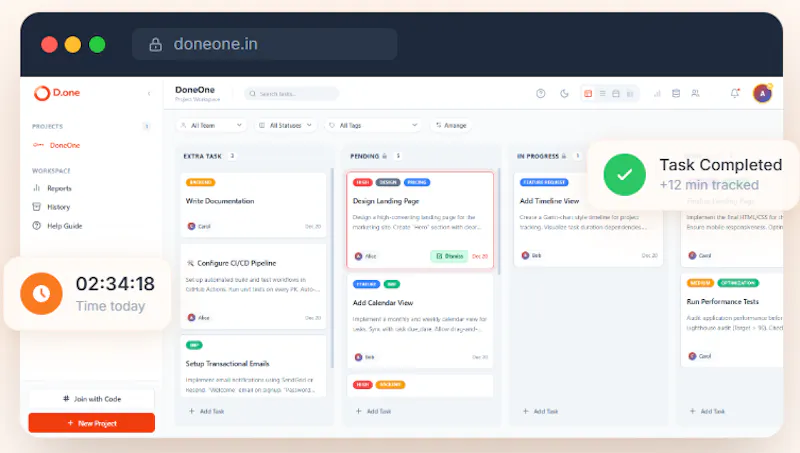This screenshot has width=800, height=453.
Task: Focus the Search tasks field
Action: (x=292, y=94)
